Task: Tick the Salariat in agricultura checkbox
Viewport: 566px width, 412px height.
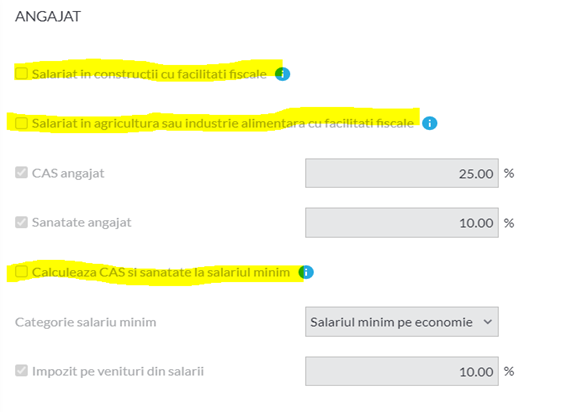Action: [21, 123]
